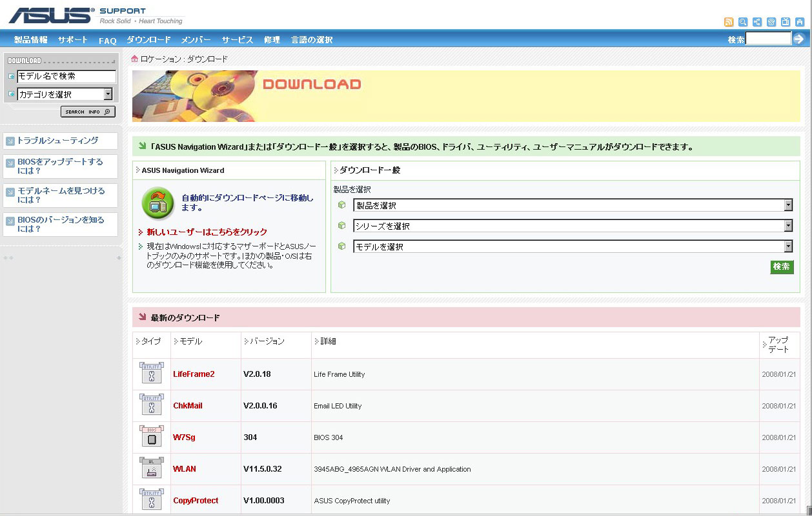Click the BIOS 304 description
Viewport: 812px width, 522px height.
point(328,437)
